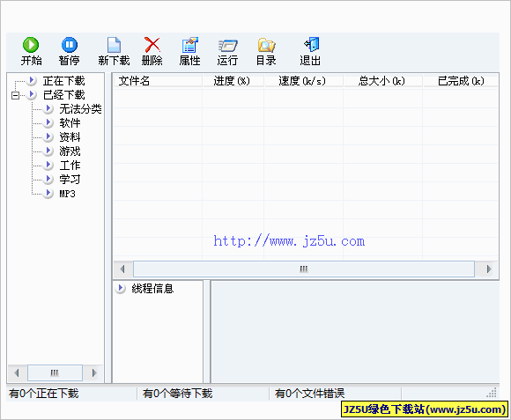Click arrow icon beside 正在下载

32,80
